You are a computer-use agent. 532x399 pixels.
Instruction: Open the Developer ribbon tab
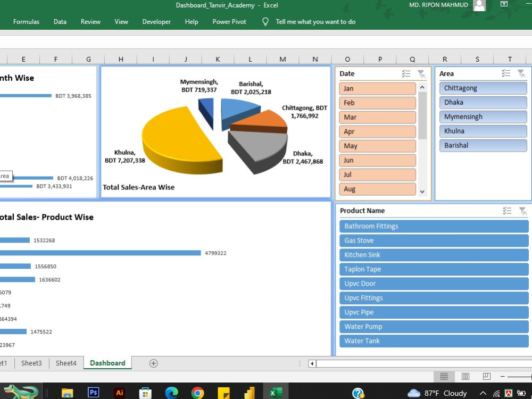[156, 22]
